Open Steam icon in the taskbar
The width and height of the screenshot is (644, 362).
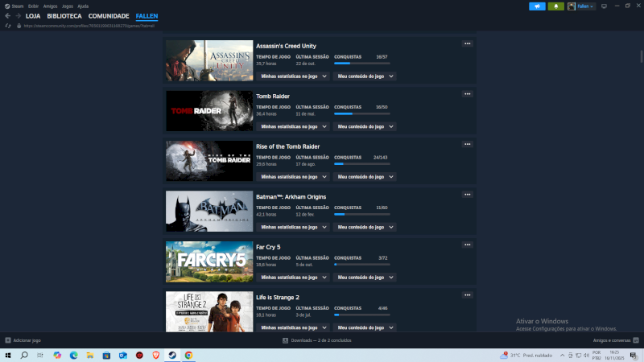point(172,356)
